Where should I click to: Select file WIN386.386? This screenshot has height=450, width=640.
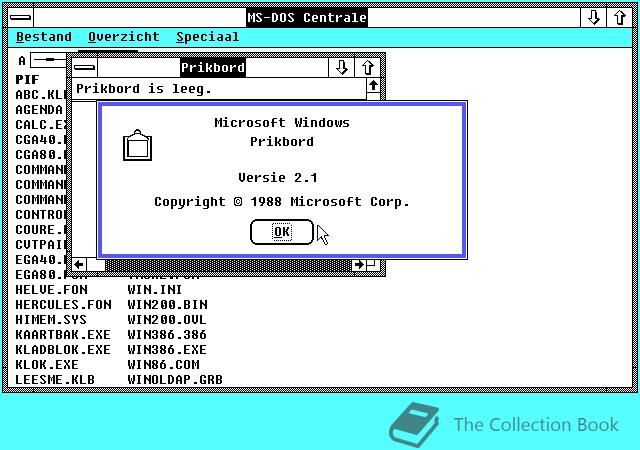(167, 335)
